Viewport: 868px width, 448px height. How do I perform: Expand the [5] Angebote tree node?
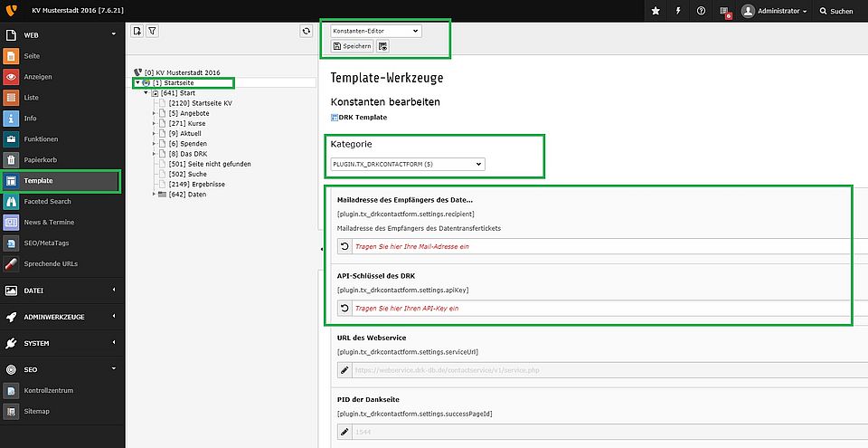155,113
